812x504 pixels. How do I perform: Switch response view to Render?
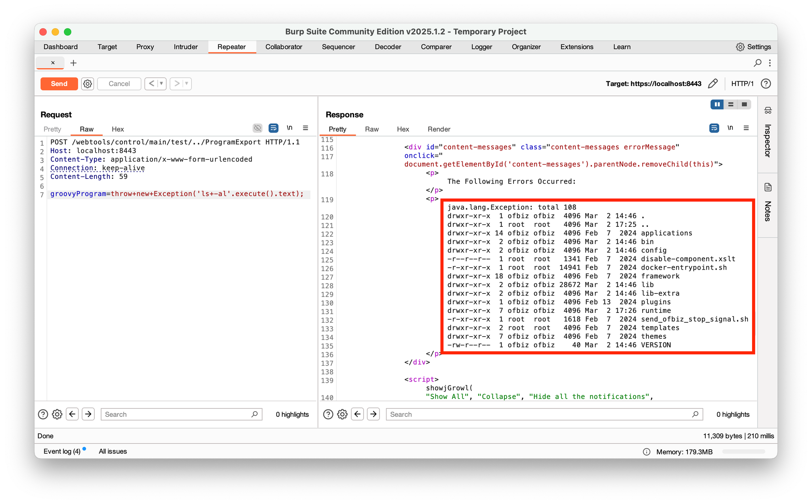(x=439, y=129)
